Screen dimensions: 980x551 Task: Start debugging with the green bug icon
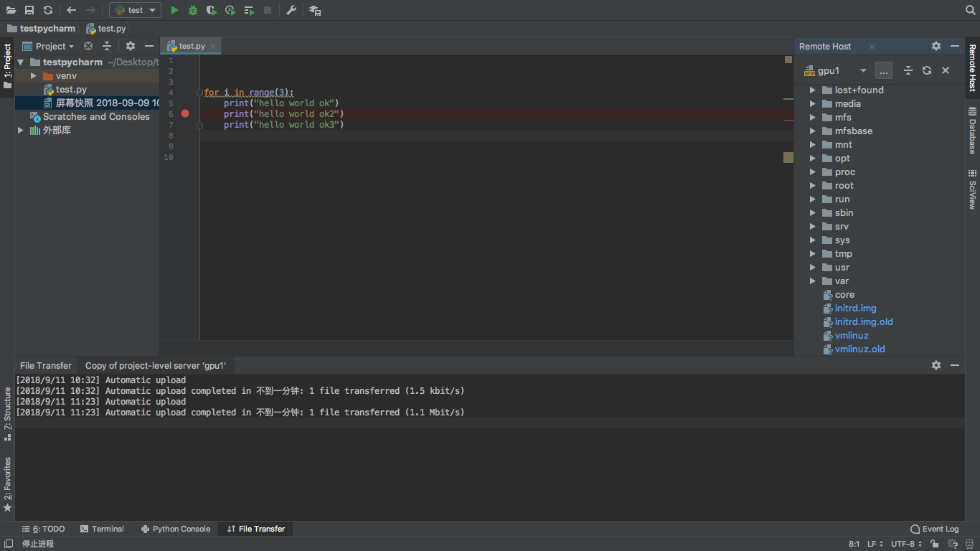(x=193, y=10)
